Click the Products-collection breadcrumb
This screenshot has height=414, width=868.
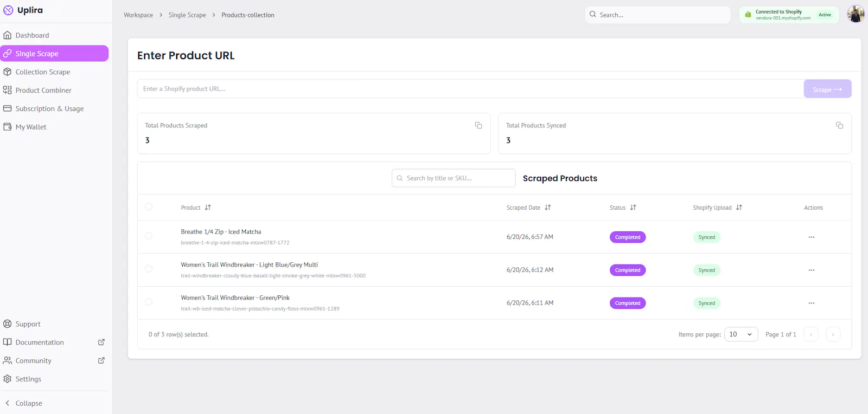tap(248, 15)
